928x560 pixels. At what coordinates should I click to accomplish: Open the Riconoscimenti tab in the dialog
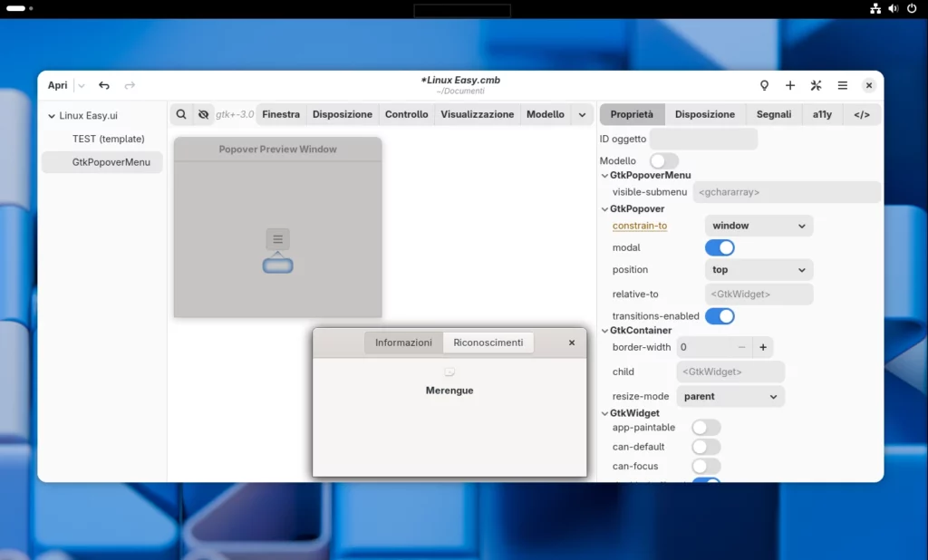pyautogui.click(x=488, y=343)
